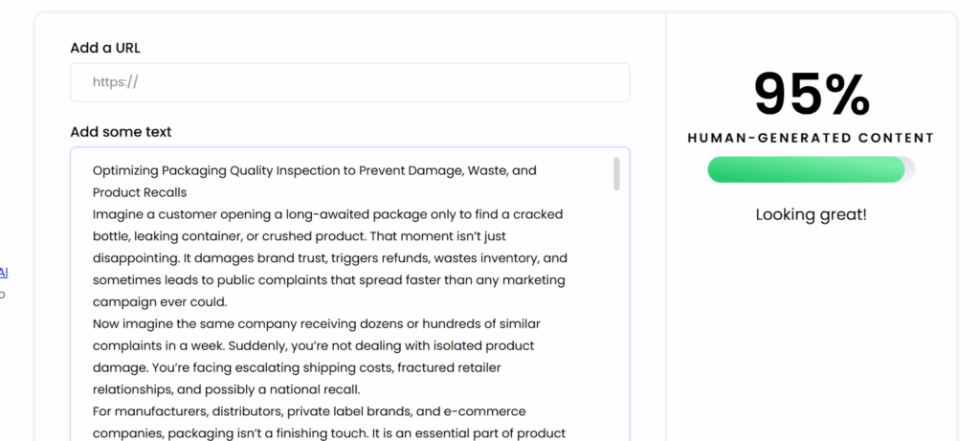Click the text area scrollbar thumb

(616, 174)
